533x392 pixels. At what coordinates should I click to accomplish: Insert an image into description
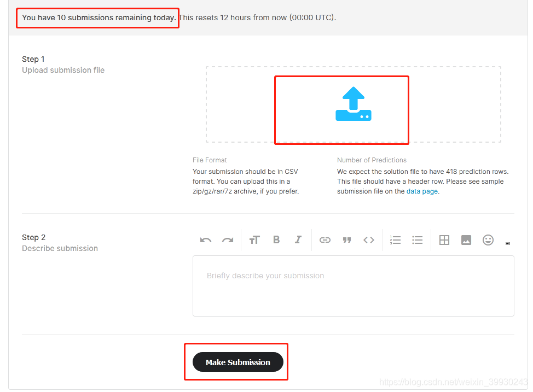point(466,240)
